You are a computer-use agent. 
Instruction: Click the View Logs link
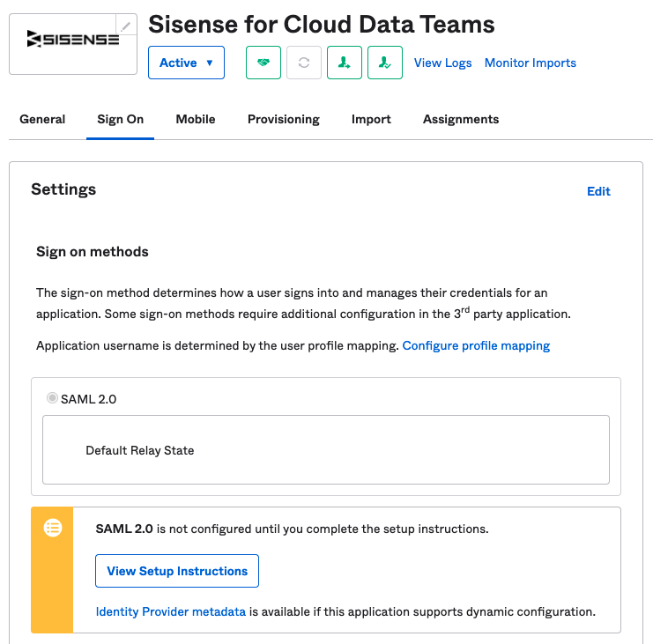tap(442, 63)
